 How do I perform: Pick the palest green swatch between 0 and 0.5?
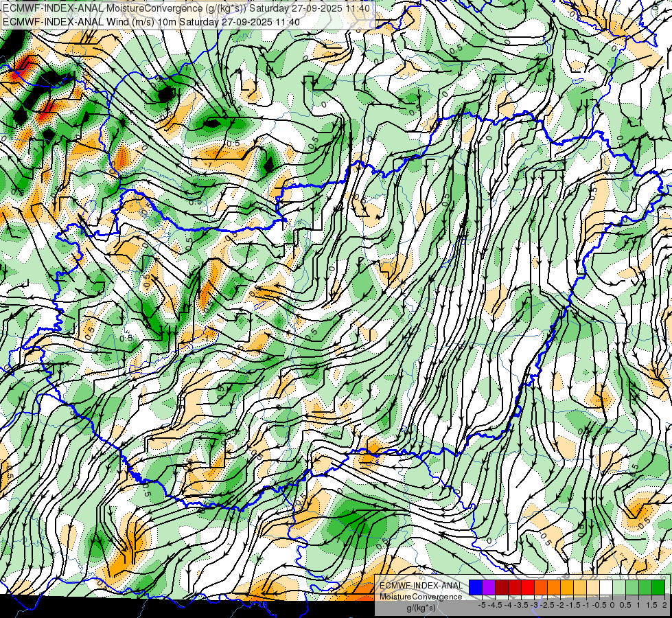[x=619, y=587]
